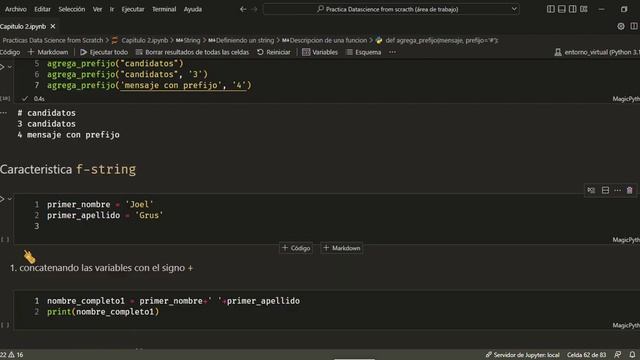This screenshot has height=360, width=640.
Task: Go back with the left arrow
Action: click(243, 9)
